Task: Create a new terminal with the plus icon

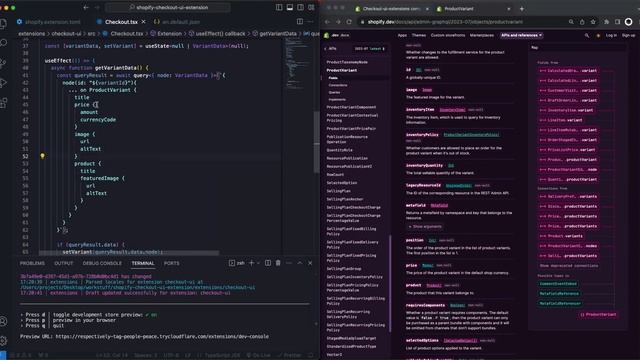Action: click(251, 263)
